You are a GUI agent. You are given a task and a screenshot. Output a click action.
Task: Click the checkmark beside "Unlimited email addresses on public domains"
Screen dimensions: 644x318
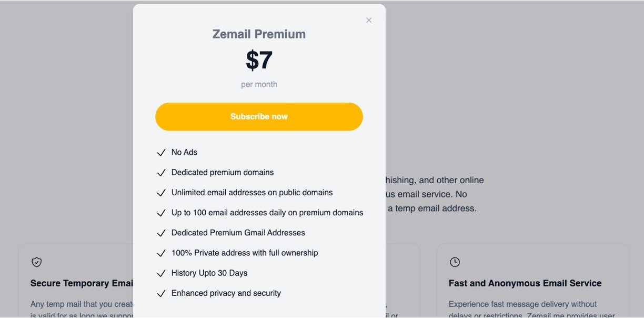162,192
